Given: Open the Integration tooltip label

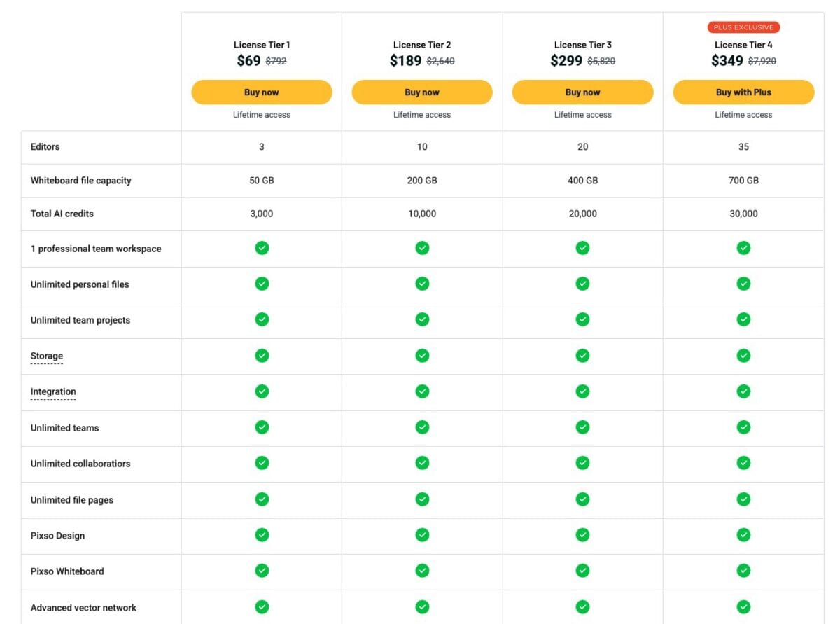Looking at the screenshot, I should pos(52,391).
